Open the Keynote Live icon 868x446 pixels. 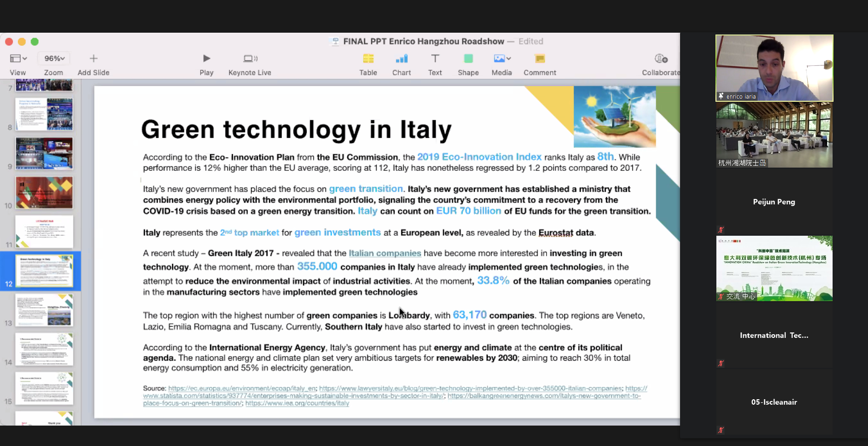coord(250,59)
